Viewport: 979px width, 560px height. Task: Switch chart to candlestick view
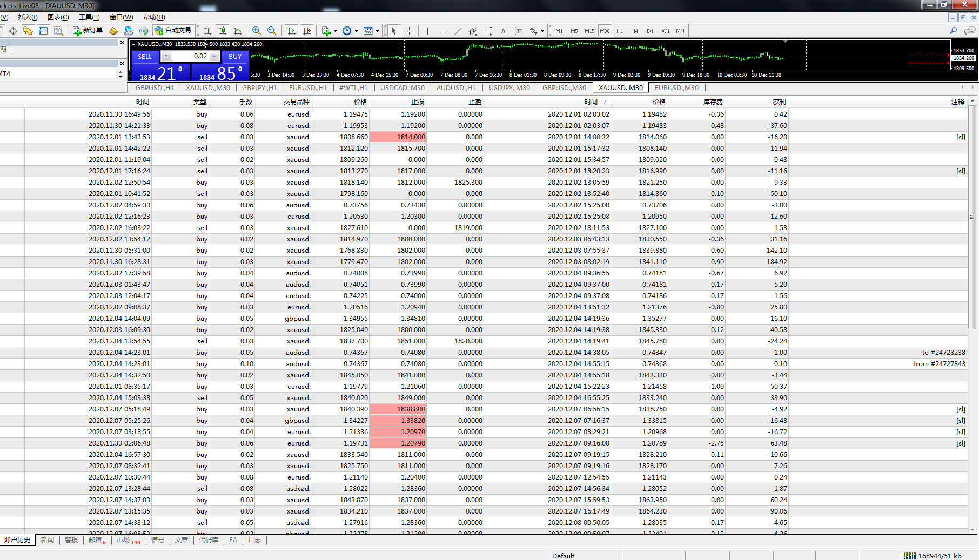coord(222,31)
